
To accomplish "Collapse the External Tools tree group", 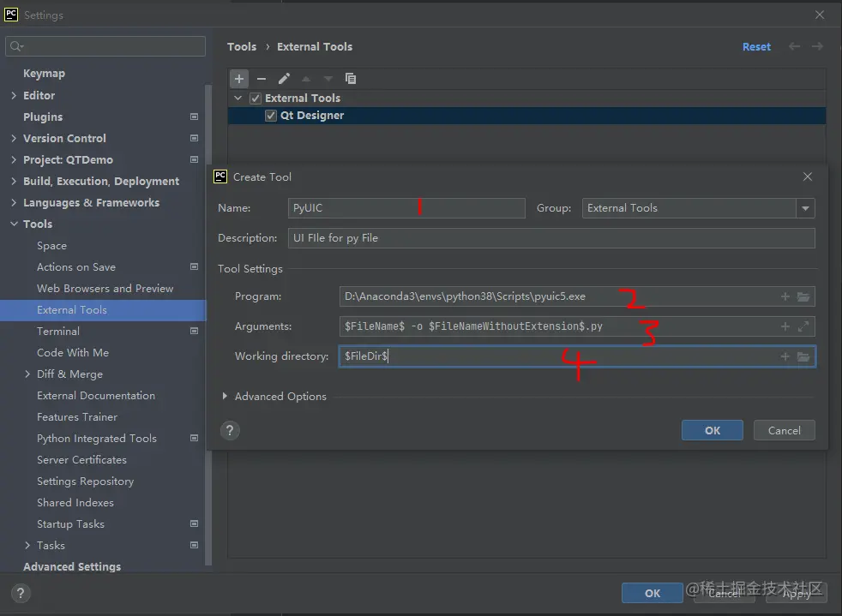I will tap(238, 99).
